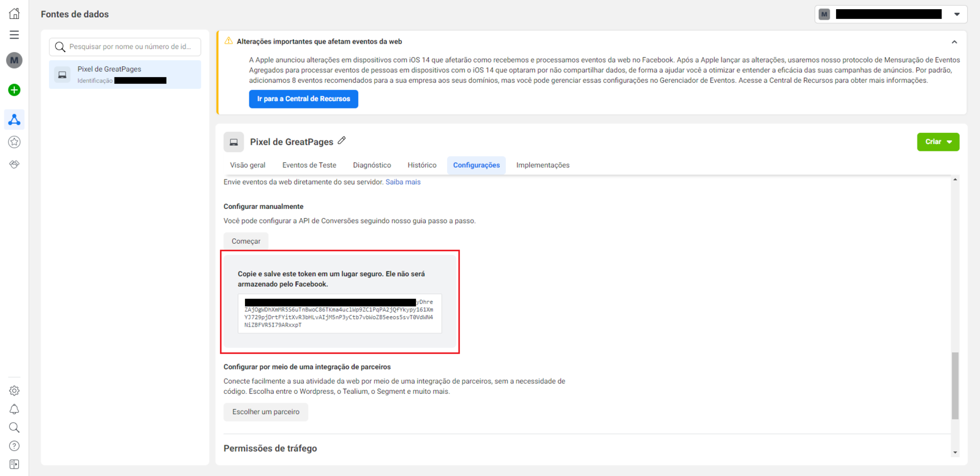Viewport: 980px width, 476px height.
Task: Select Pixel de GreatPages in the list
Action: (x=125, y=75)
